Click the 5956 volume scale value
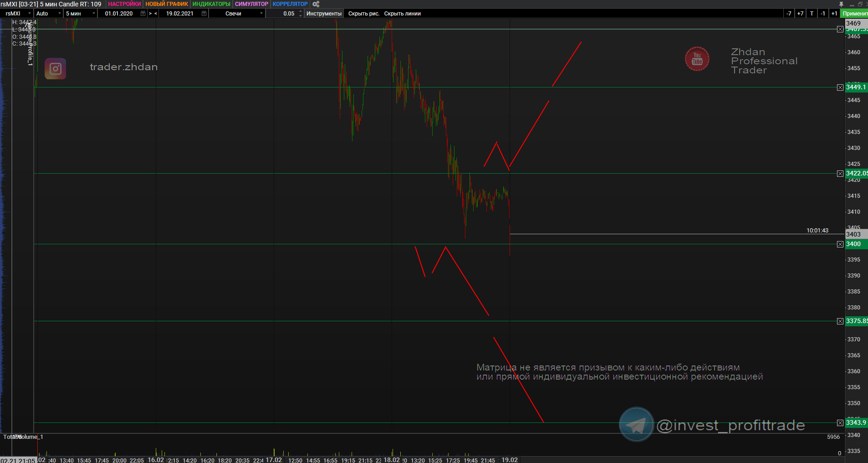 833,437
